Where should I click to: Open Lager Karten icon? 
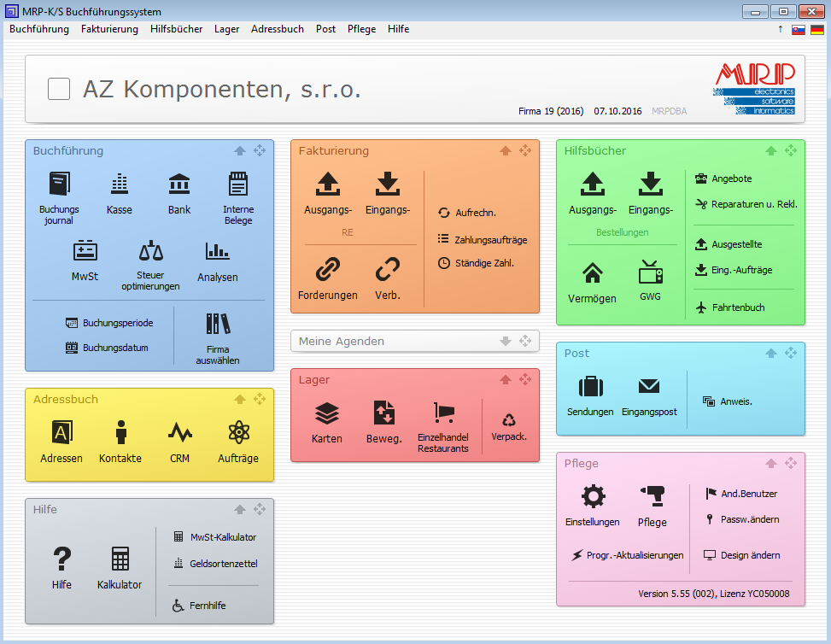327,415
